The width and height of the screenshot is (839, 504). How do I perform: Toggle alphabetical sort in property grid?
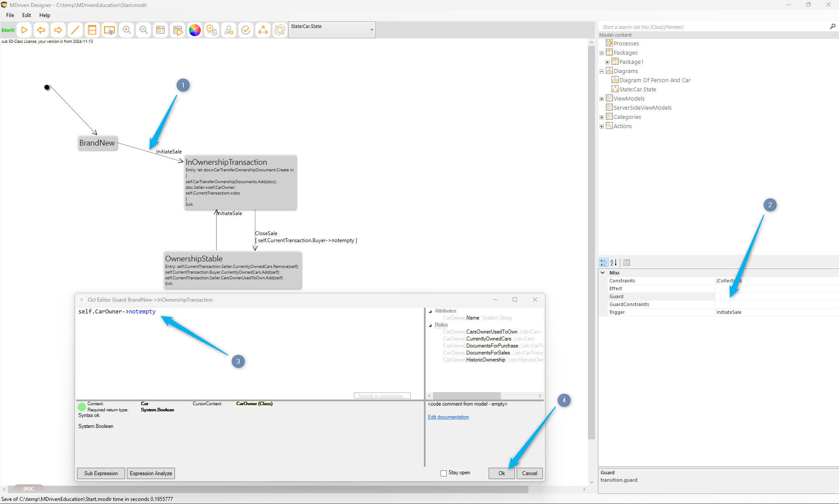tap(614, 263)
